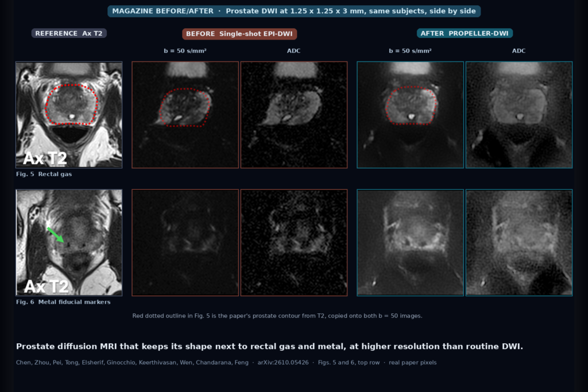The image size is (588, 392).
Task: Open the Fig. 5 EPI-DWI b=50 image
Action: click(x=185, y=115)
